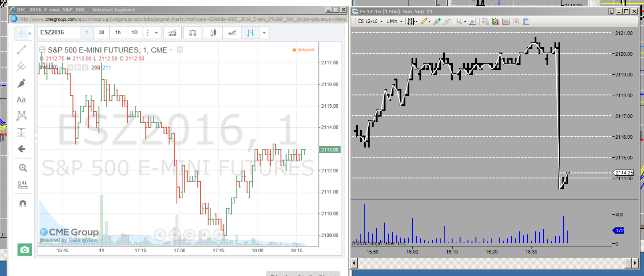Open the 1 Min interval dropdown

(394, 21)
